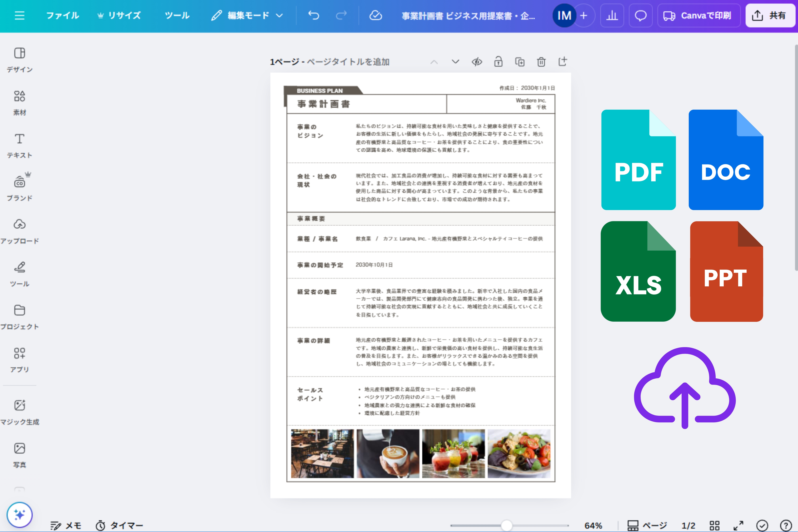Click the PPT file icon

click(727, 271)
